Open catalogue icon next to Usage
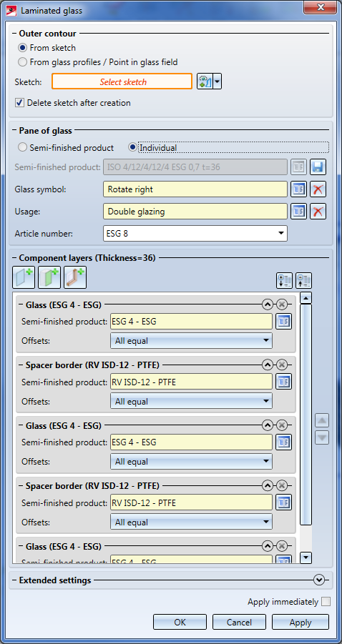This screenshot has height=644, width=342. tap(299, 212)
